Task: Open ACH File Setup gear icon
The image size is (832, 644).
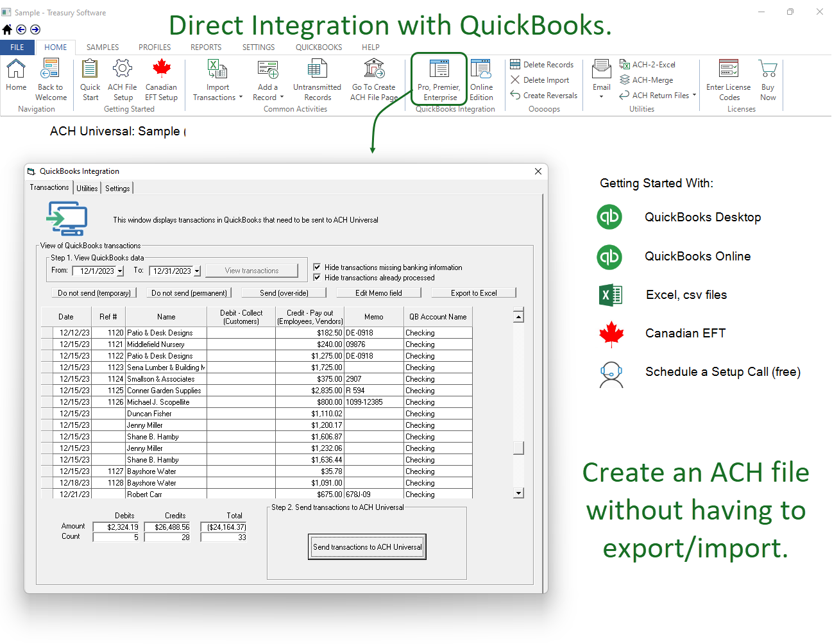Action: pos(122,69)
